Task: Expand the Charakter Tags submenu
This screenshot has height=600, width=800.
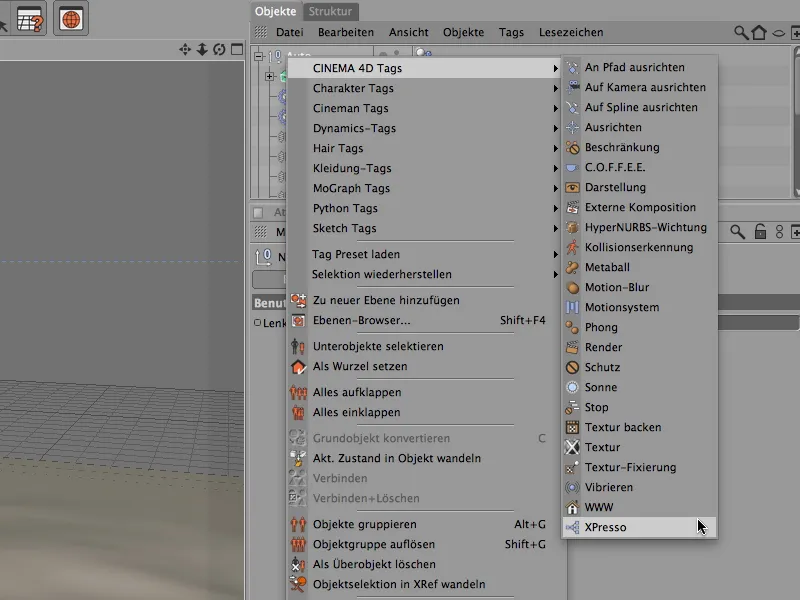Action: [x=424, y=88]
